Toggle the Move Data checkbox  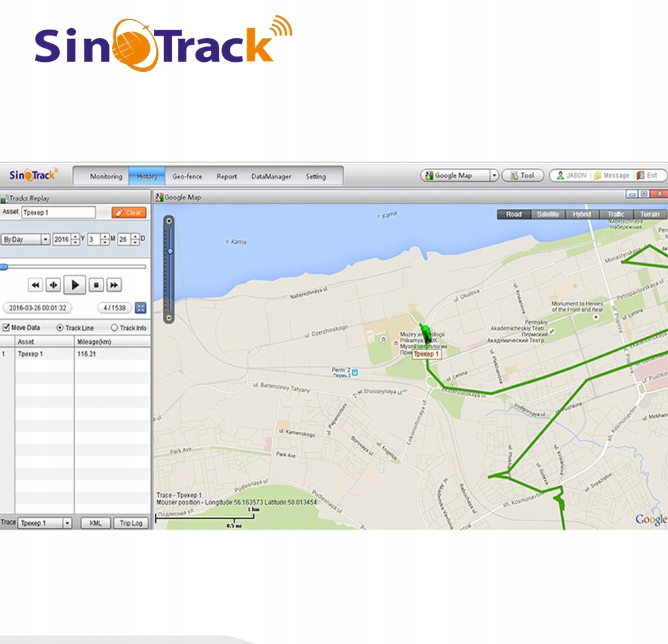tap(6, 327)
